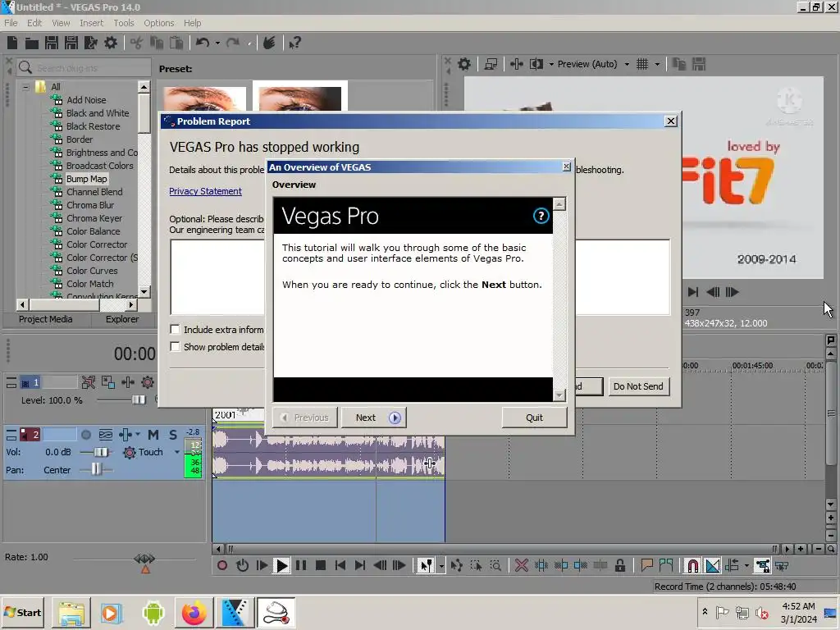Click the Lock event padlock icon
Screen dimensions: 840x630
(x=620, y=565)
